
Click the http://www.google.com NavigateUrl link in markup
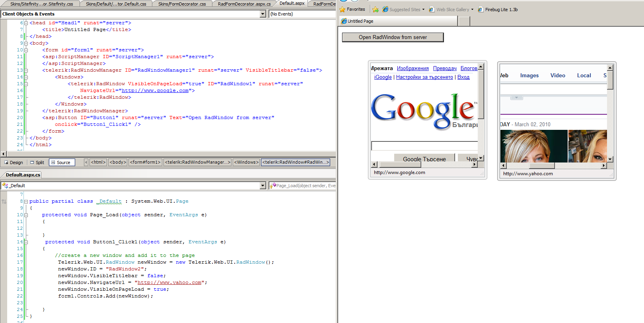[155, 90]
